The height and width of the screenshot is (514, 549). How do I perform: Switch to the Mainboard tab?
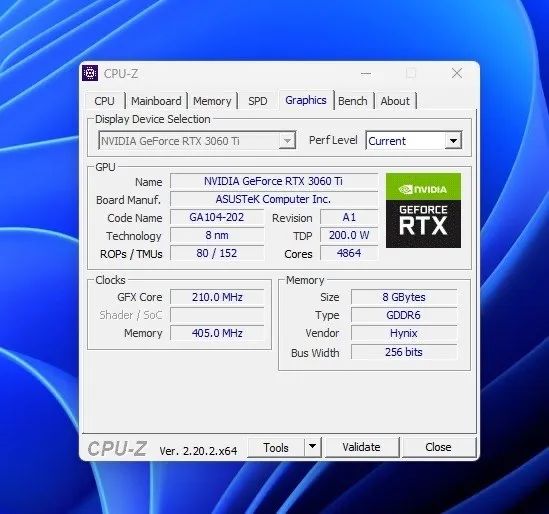coord(156,101)
